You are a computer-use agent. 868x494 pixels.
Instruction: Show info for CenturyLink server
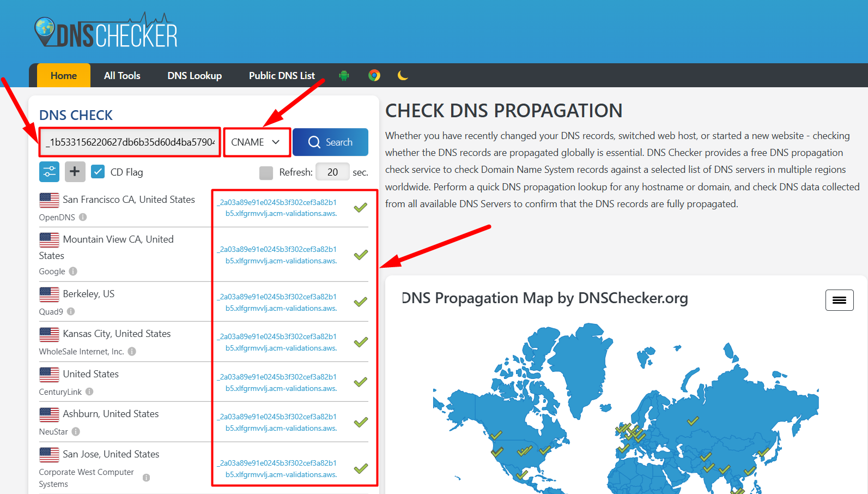click(89, 391)
